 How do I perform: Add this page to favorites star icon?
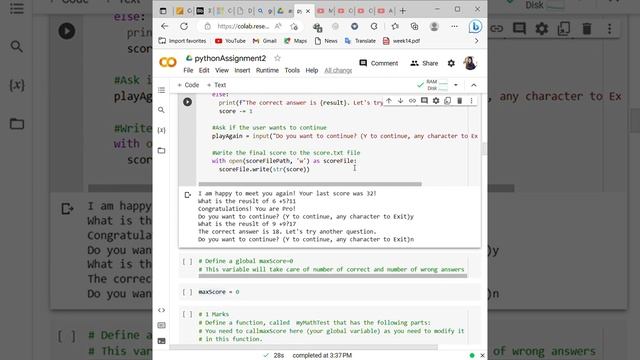click(x=294, y=27)
